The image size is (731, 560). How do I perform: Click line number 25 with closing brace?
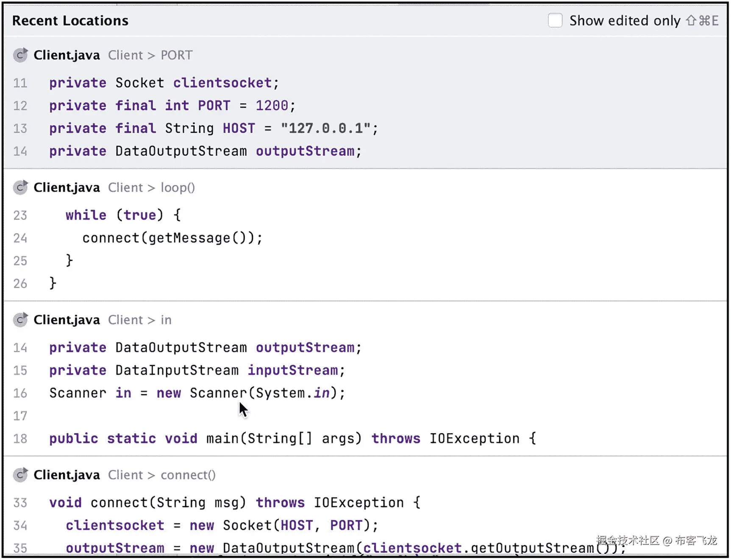(x=20, y=261)
